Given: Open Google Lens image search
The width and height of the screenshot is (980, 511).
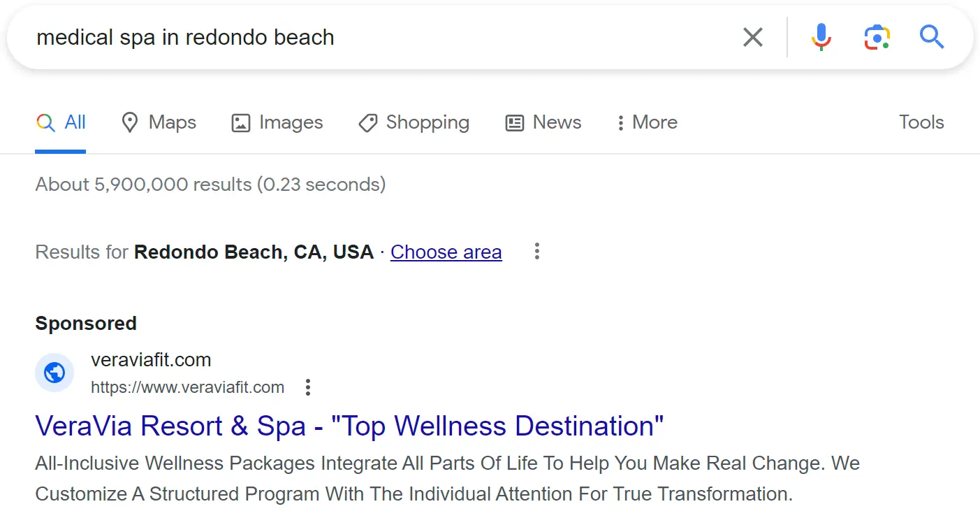Looking at the screenshot, I should coord(877,37).
